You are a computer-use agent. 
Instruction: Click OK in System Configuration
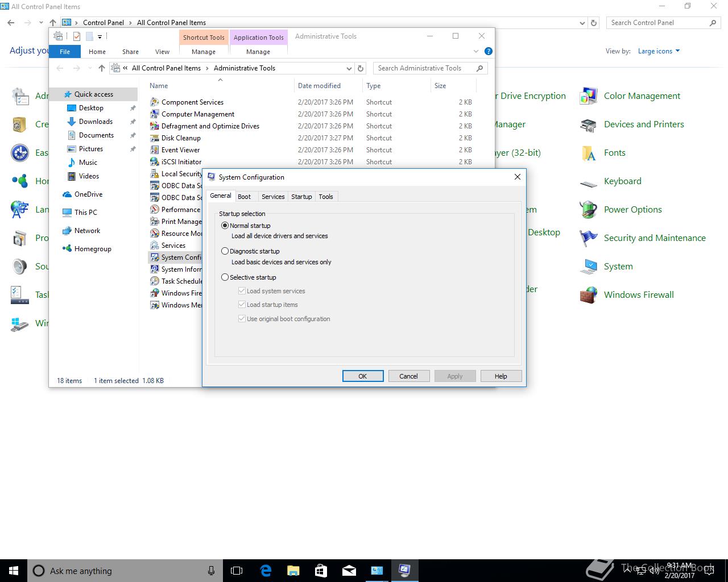(x=363, y=376)
